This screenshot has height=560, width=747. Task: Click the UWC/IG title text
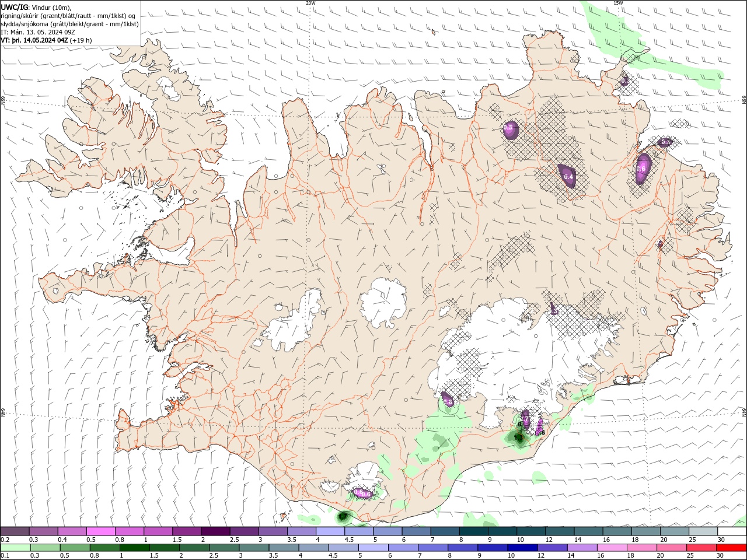pos(13,7)
